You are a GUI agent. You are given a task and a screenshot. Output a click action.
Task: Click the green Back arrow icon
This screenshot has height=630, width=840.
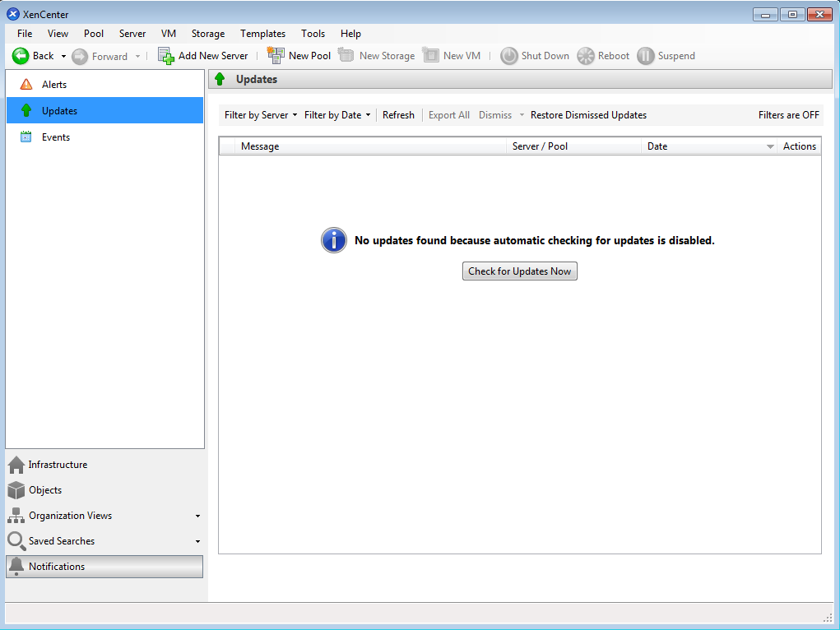(x=21, y=56)
